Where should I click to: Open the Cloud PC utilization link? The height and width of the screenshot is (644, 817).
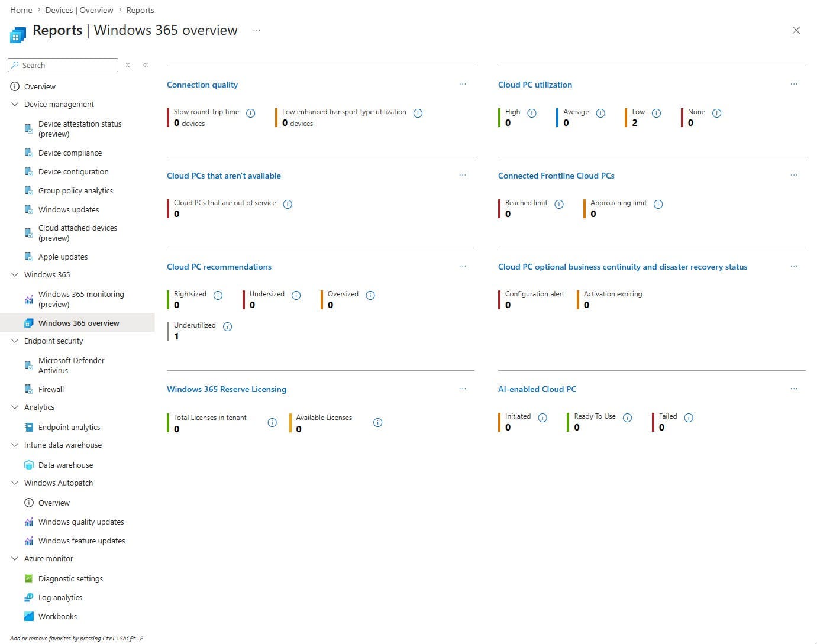pos(535,85)
